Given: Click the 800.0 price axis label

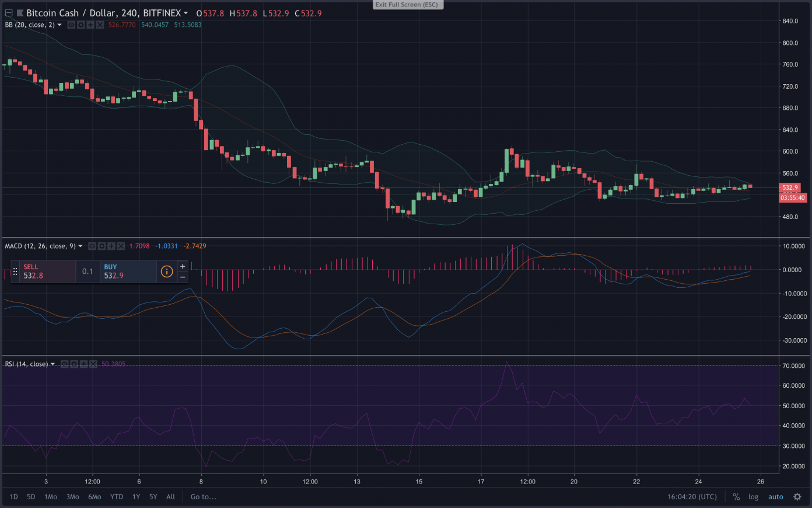Looking at the screenshot, I should tap(790, 43).
